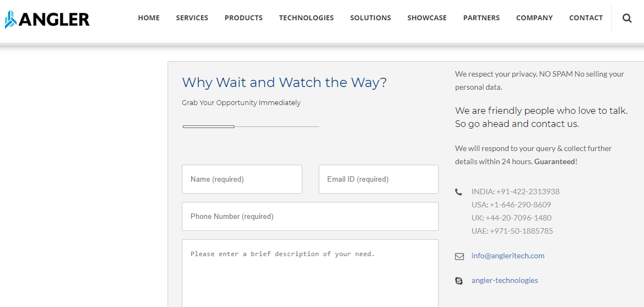Open the TECHNOLOGIES menu
The image size is (644, 307).
(307, 18)
